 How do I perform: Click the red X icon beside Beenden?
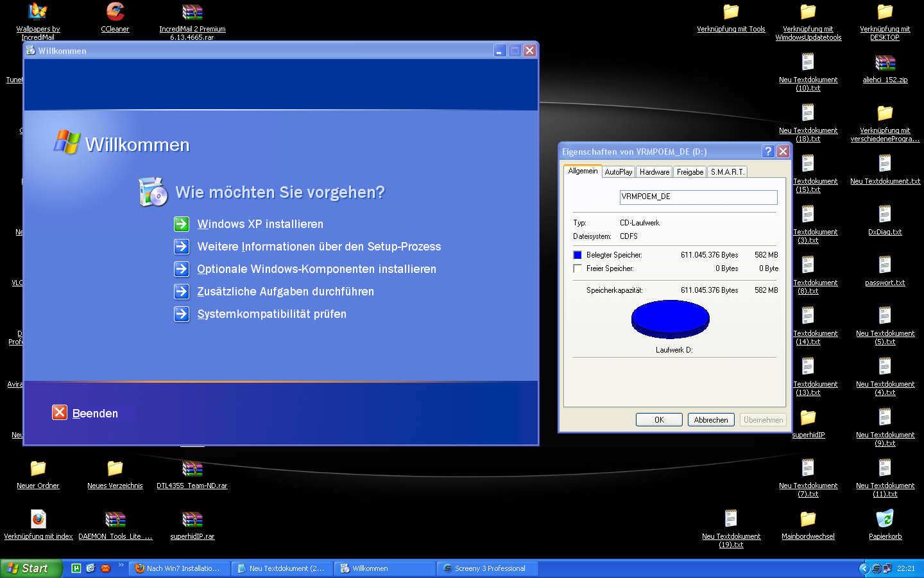pyautogui.click(x=60, y=412)
